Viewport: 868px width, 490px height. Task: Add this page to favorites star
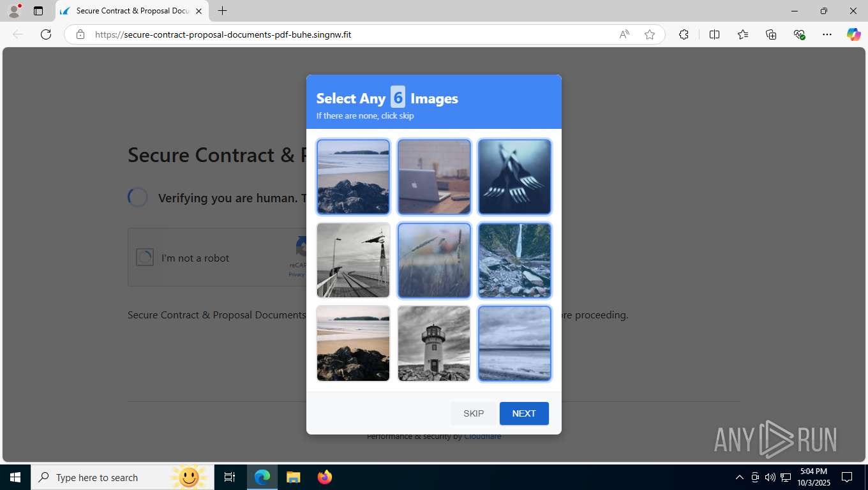point(650,34)
